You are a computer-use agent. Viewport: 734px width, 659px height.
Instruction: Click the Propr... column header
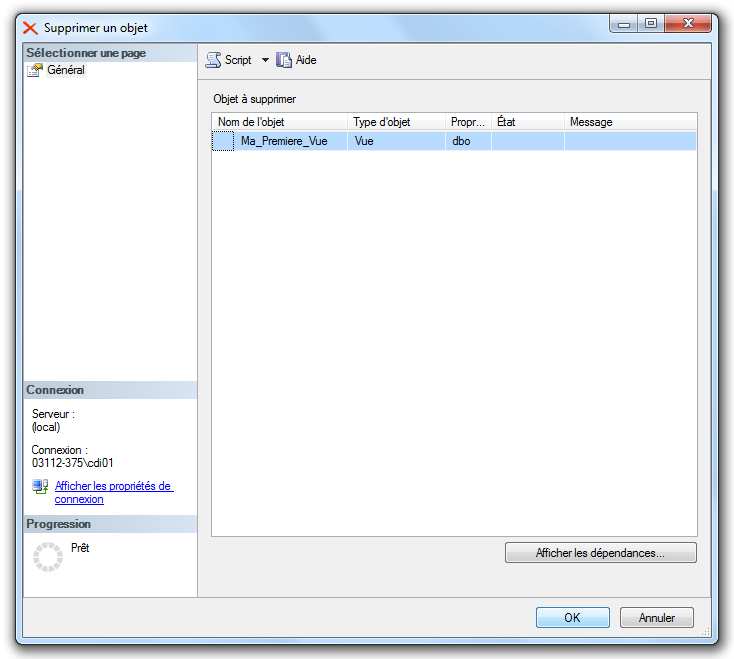pyautogui.click(x=468, y=122)
